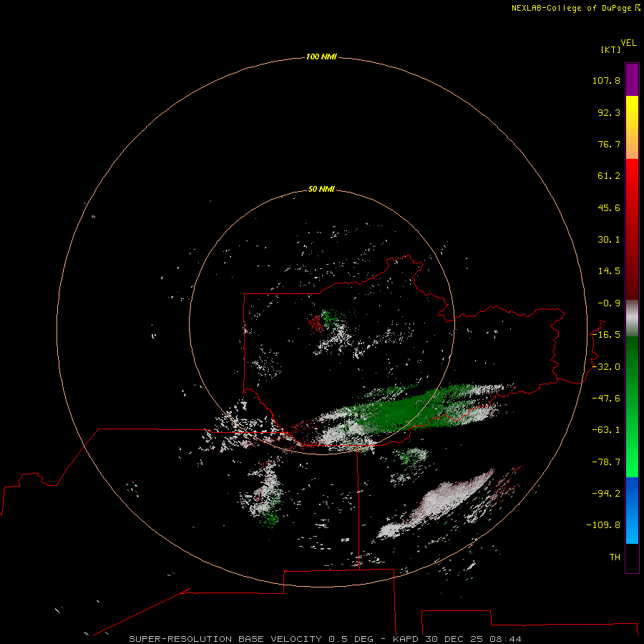Image resolution: width=644 pixels, height=644 pixels.
Task: Click the 45.6 legend value
Action: coord(609,208)
